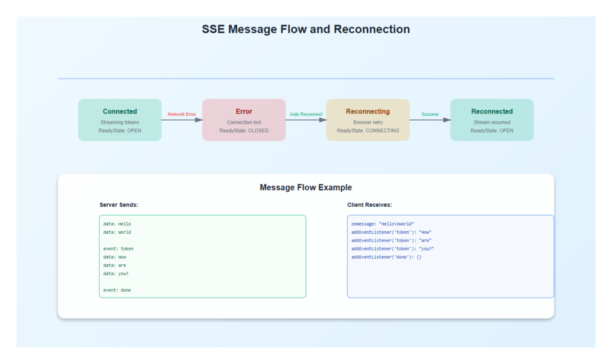
Task: Click the addEventListener('done') line
Action: click(387, 257)
